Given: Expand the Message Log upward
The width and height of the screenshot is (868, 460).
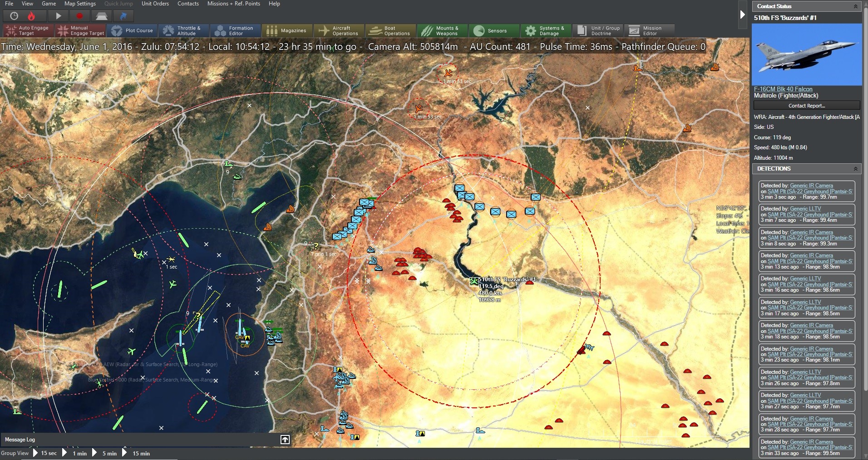Looking at the screenshot, I should 285,439.
